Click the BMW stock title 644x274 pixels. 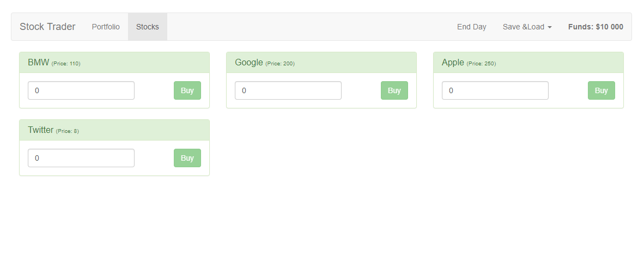coord(38,63)
